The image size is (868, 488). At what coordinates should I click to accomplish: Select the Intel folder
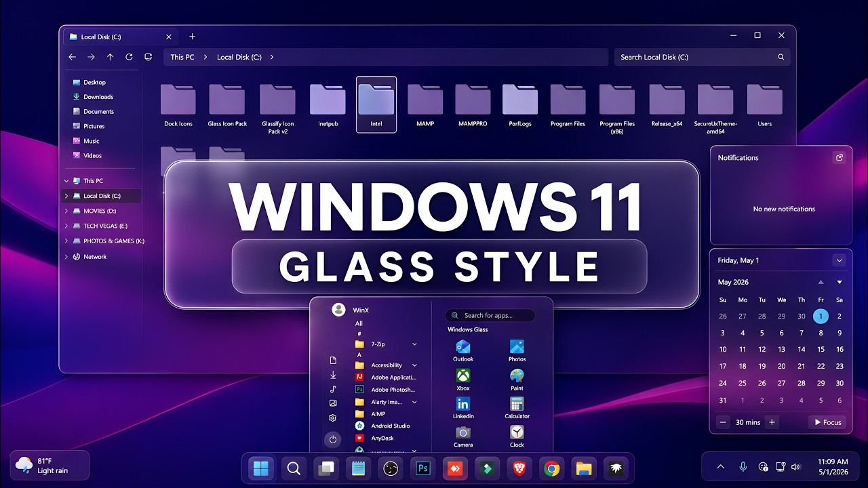click(x=376, y=104)
